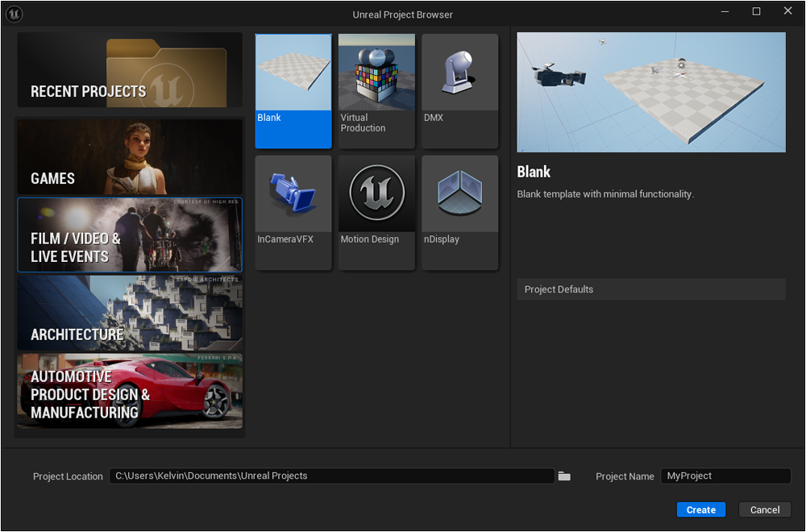The width and height of the screenshot is (806, 532).
Task: Click the 'Blank template with minimal functionality.' description
Action: pyautogui.click(x=605, y=194)
